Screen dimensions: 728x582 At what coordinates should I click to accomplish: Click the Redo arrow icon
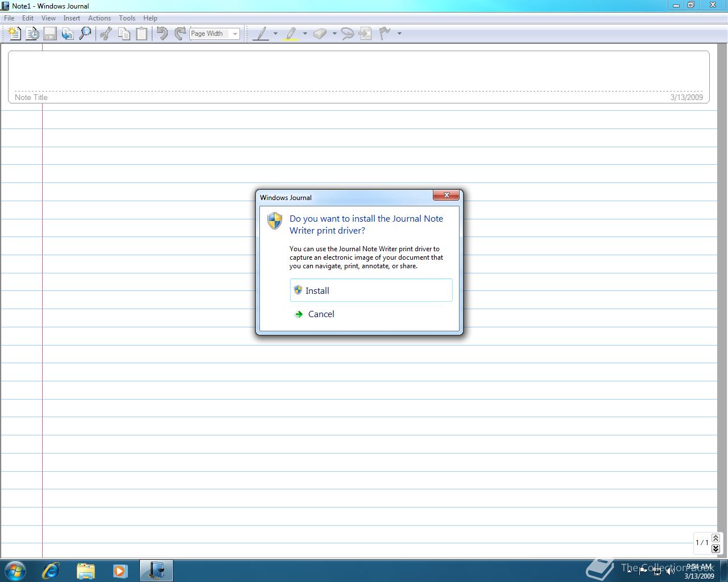180,34
